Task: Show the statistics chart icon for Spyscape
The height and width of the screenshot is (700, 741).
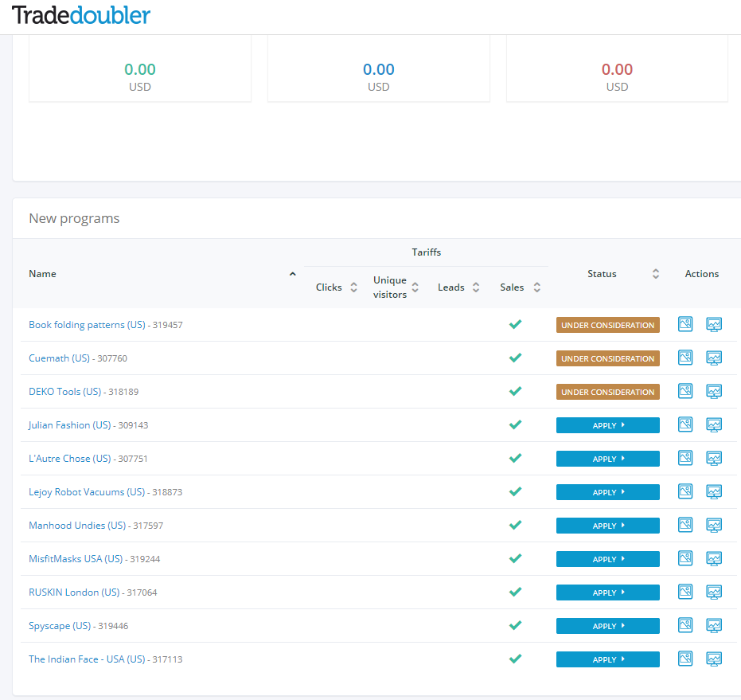Action: point(714,625)
